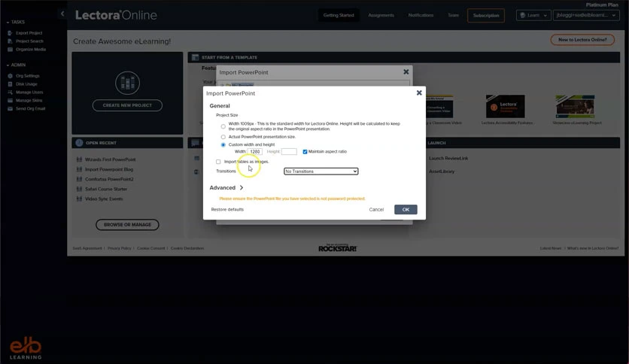629x364 pixels.
Task: Click the Org Settings gear icon
Action: pos(10,76)
